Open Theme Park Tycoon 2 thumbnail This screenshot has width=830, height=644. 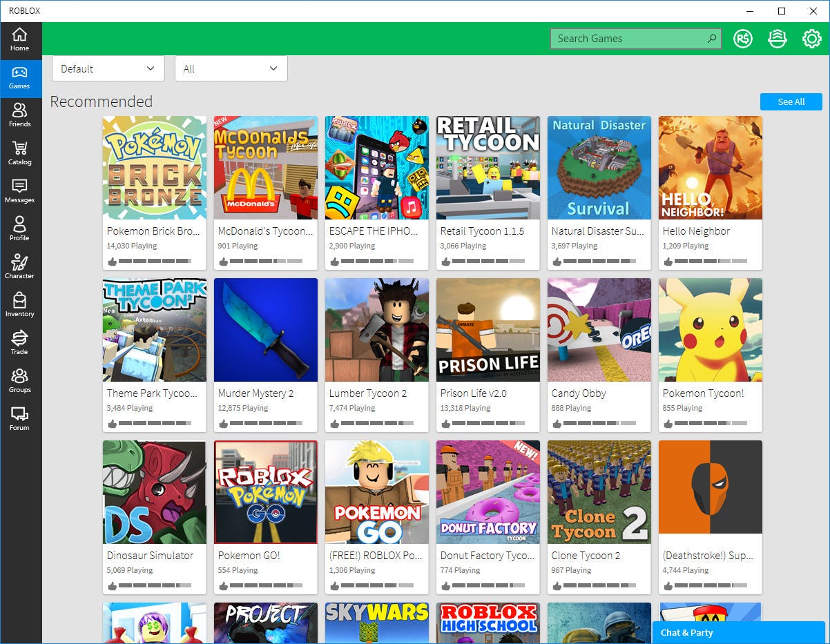(x=155, y=330)
